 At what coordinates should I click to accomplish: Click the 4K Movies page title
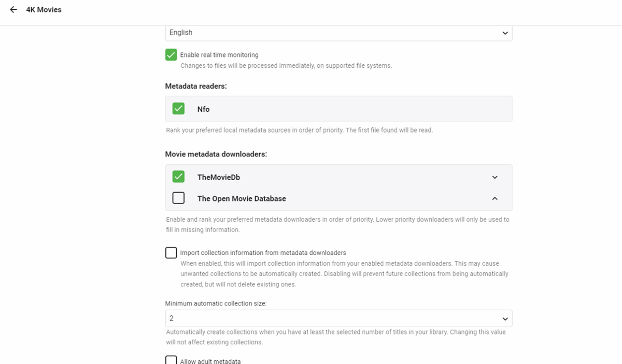point(44,9)
